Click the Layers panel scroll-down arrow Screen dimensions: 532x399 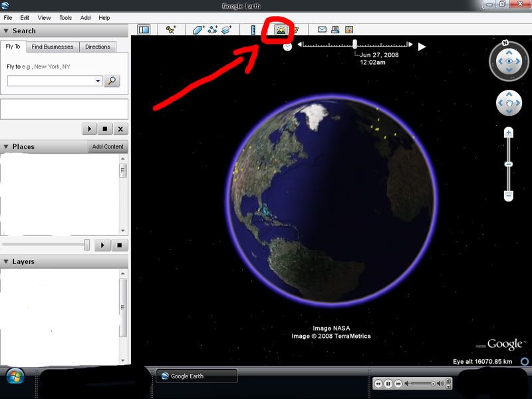pos(123,360)
